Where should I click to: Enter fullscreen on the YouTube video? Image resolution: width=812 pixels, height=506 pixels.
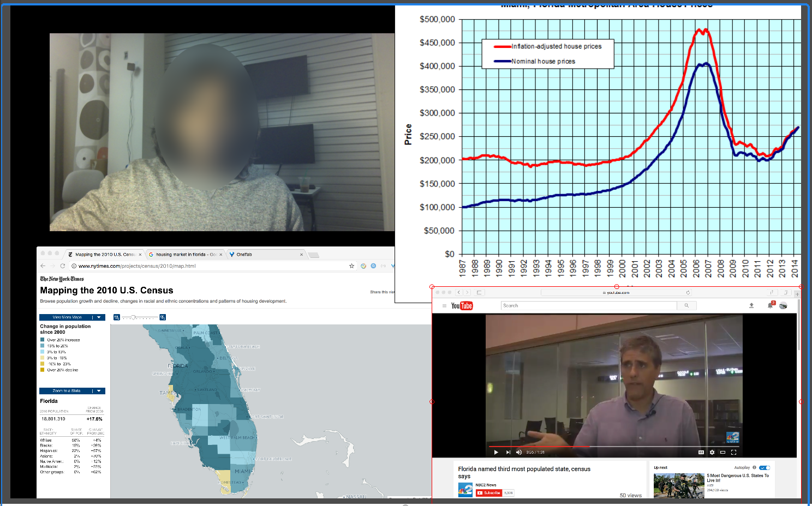pos(733,452)
